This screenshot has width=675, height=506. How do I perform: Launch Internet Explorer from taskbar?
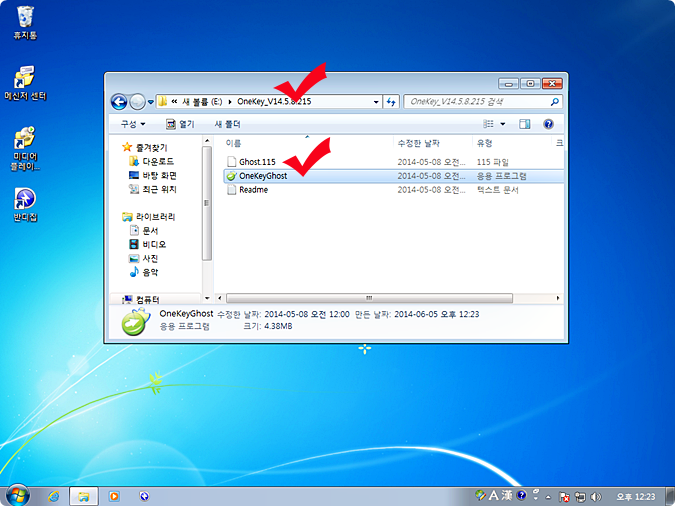click(54, 496)
